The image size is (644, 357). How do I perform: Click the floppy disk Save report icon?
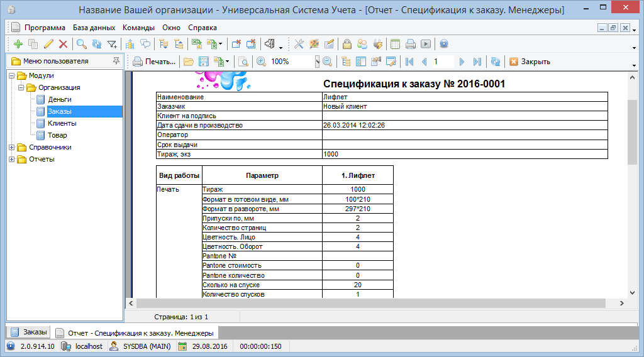pos(204,62)
